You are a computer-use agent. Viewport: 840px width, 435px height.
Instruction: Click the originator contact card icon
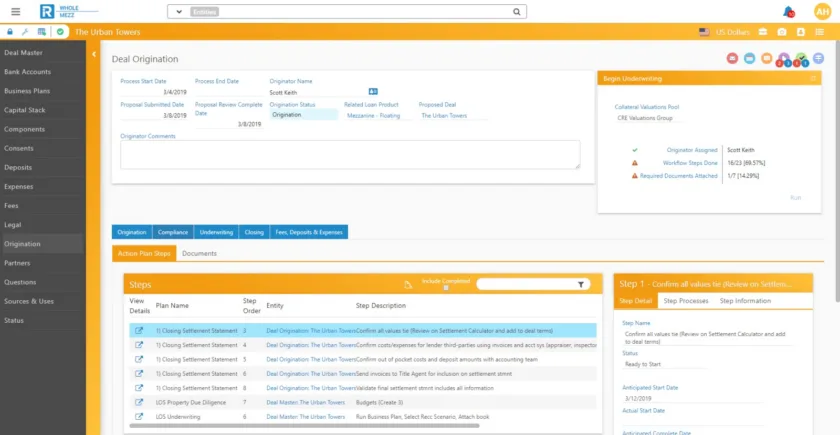point(373,92)
